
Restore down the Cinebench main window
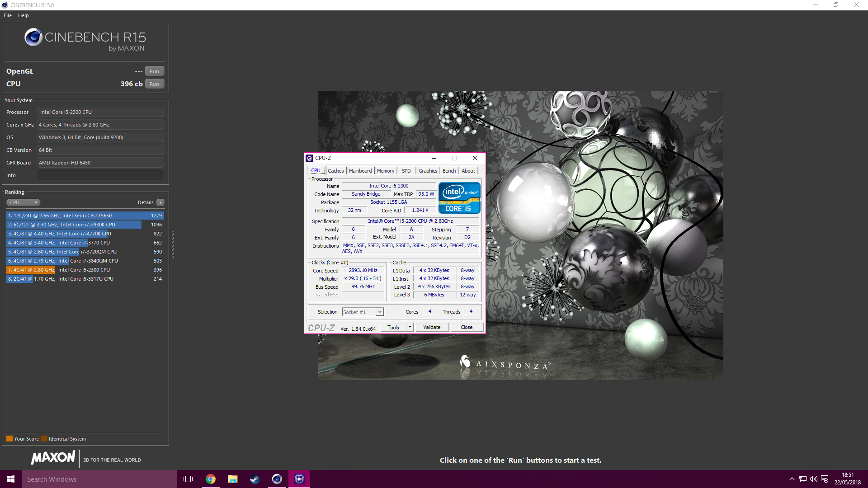836,5
